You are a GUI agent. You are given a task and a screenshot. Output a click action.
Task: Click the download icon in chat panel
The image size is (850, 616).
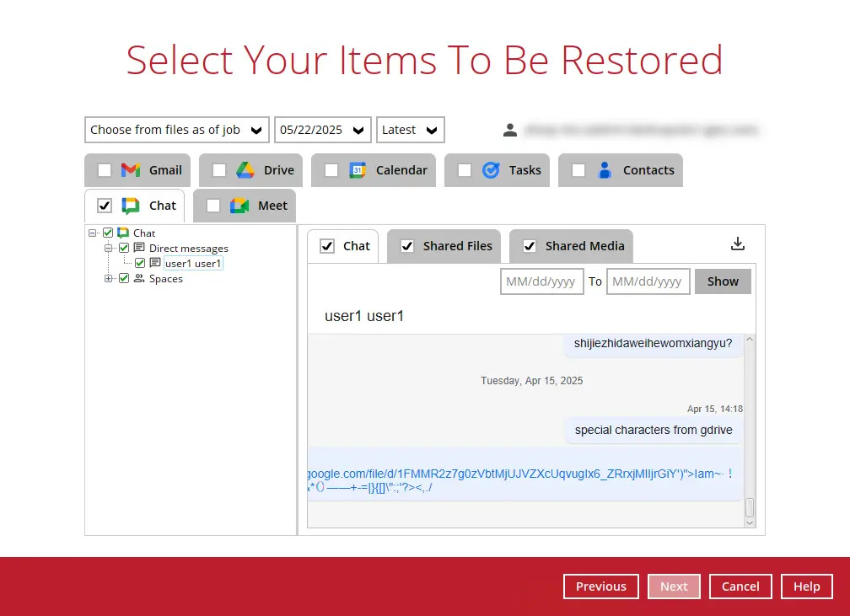(738, 244)
